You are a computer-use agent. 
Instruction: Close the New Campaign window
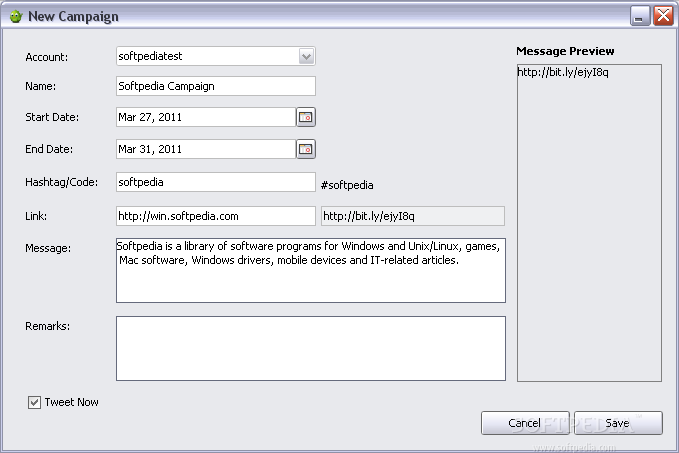(663, 16)
